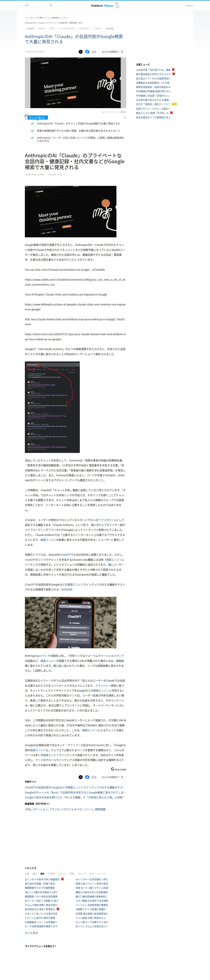Share on X via the icon under the headline
210x980 pixels.
click(80, 52)
